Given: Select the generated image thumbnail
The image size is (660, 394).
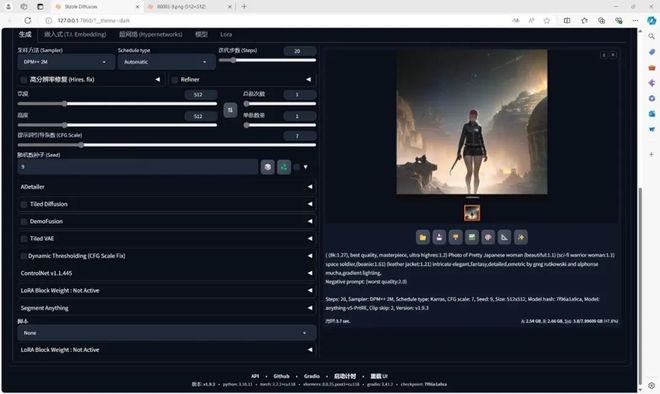Looking at the screenshot, I should point(472,213).
